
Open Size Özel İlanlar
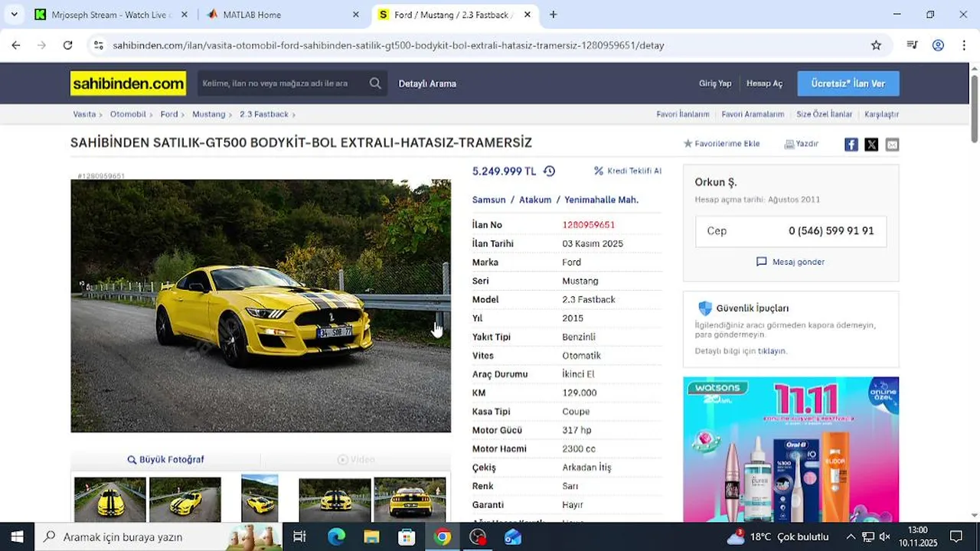(825, 114)
